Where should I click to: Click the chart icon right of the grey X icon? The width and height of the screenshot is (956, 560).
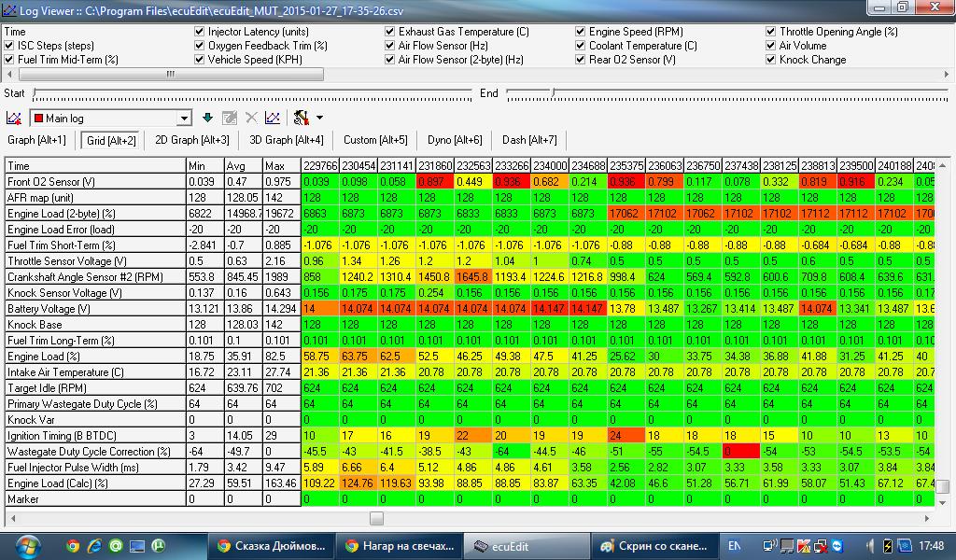point(273,118)
